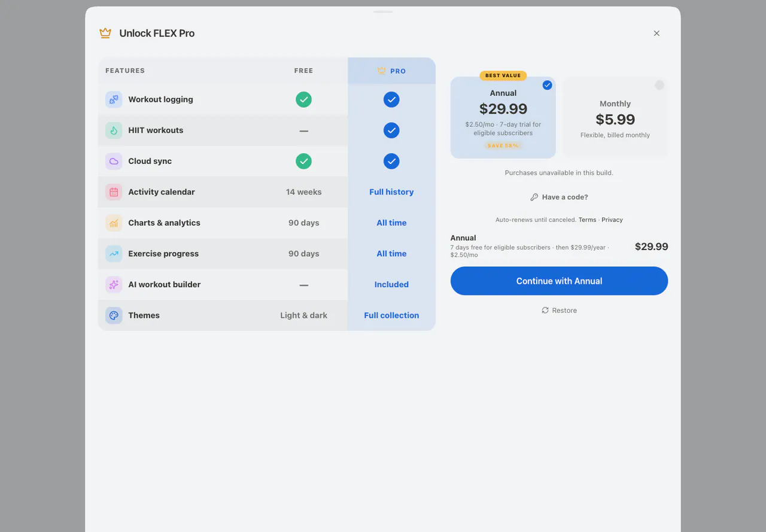Click the Continue with Annual button
The height and width of the screenshot is (532, 766).
pos(559,281)
